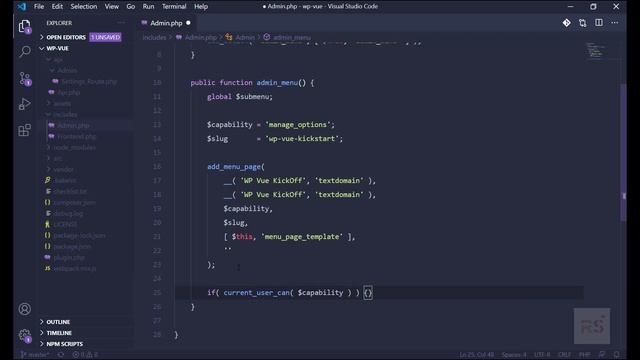Expand the vendor folder
Image resolution: width=640 pixels, height=360 pixels.
point(63,169)
